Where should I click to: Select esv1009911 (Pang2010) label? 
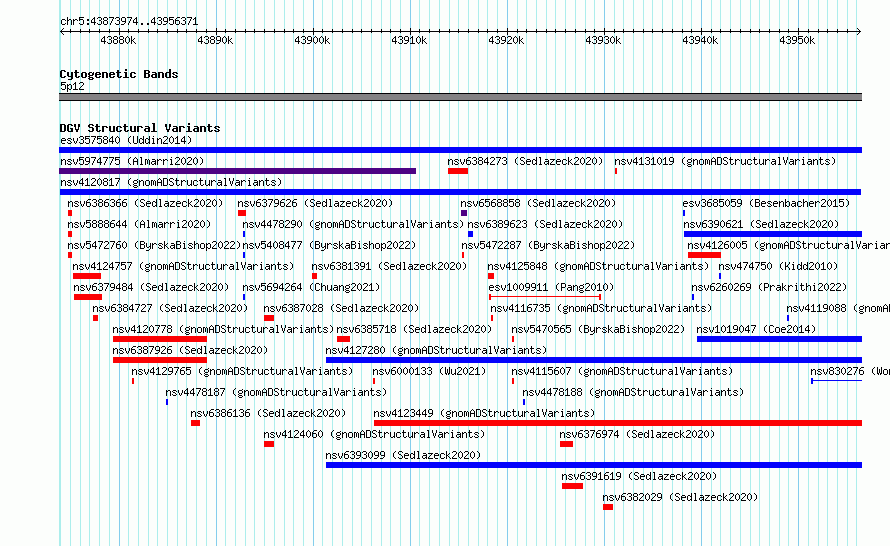point(551,287)
